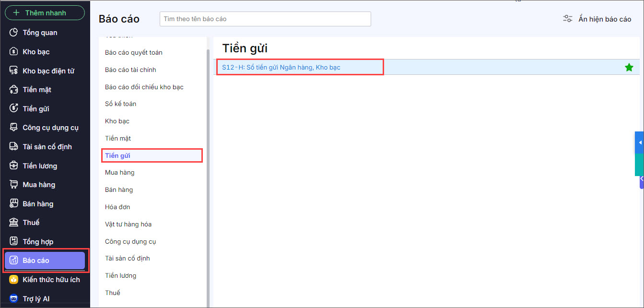Open the Hóa đơn report category
The height and width of the screenshot is (308, 644).
point(117,207)
